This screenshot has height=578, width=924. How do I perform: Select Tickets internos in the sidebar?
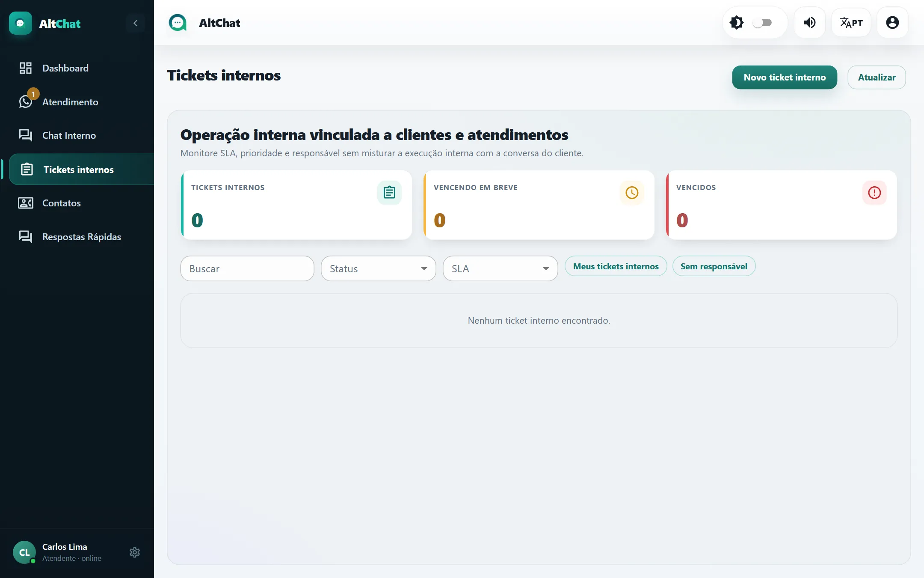point(81,170)
